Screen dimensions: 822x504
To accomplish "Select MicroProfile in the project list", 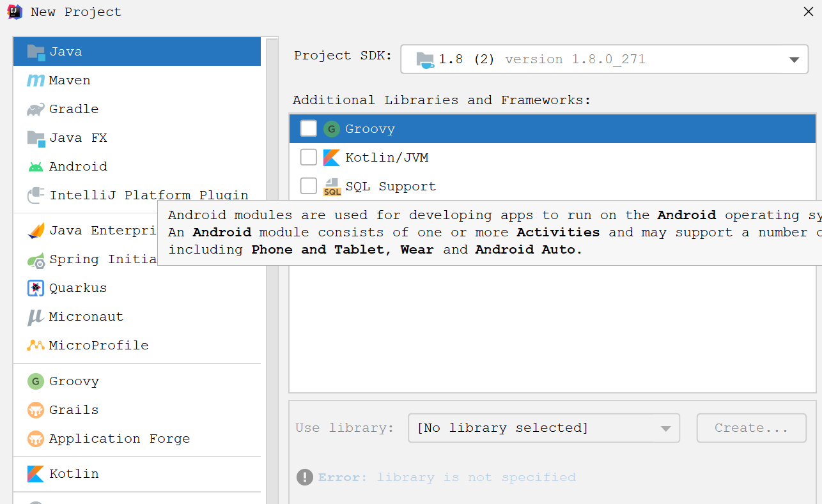I will pyautogui.click(x=137, y=346).
